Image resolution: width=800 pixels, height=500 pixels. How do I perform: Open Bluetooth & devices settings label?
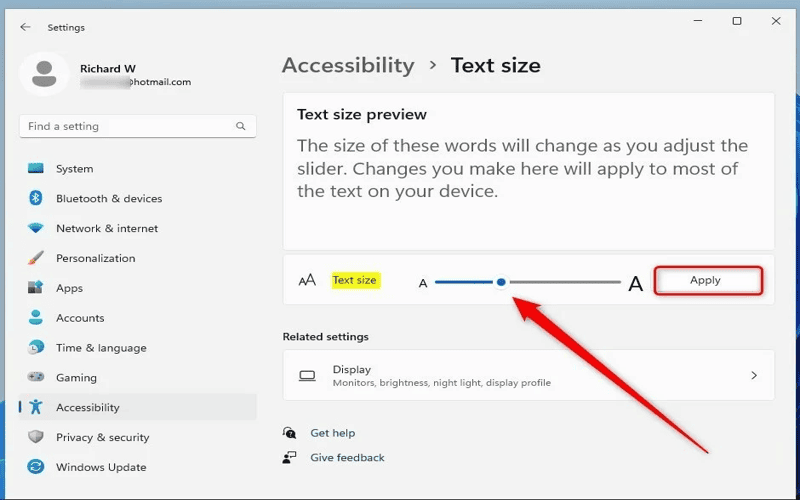pyautogui.click(x=109, y=198)
